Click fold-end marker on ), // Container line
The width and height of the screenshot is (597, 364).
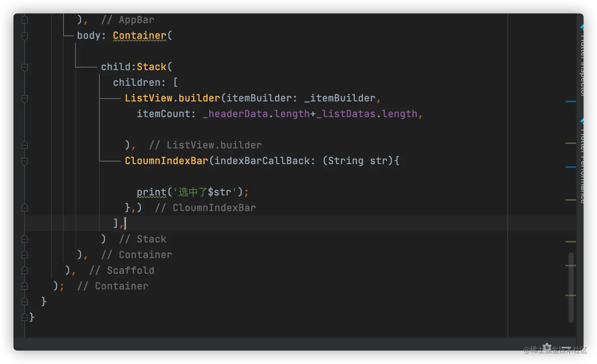click(24, 255)
